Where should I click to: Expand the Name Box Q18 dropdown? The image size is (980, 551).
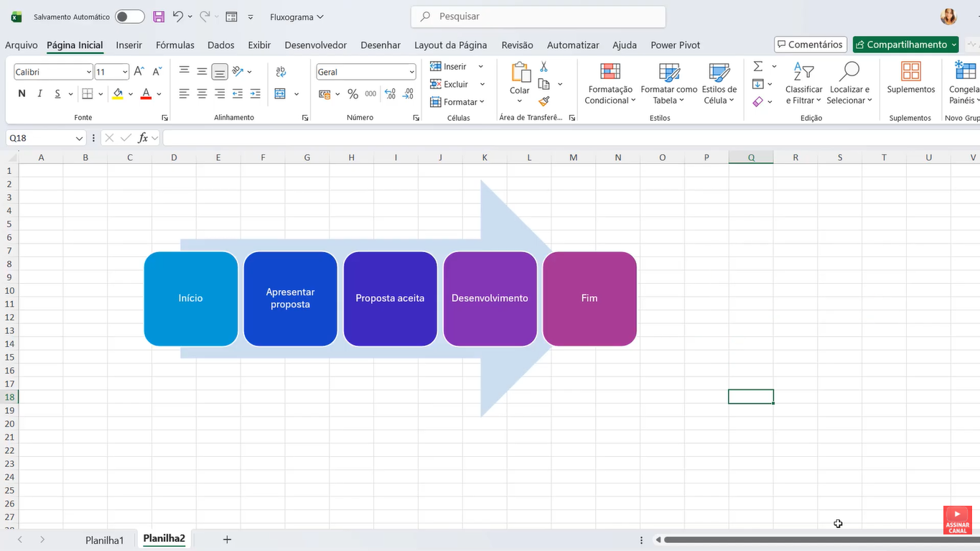pos(79,138)
